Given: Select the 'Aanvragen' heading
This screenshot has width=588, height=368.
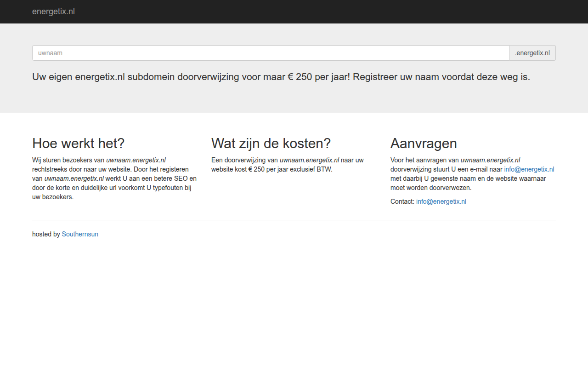Looking at the screenshot, I should coord(424,144).
